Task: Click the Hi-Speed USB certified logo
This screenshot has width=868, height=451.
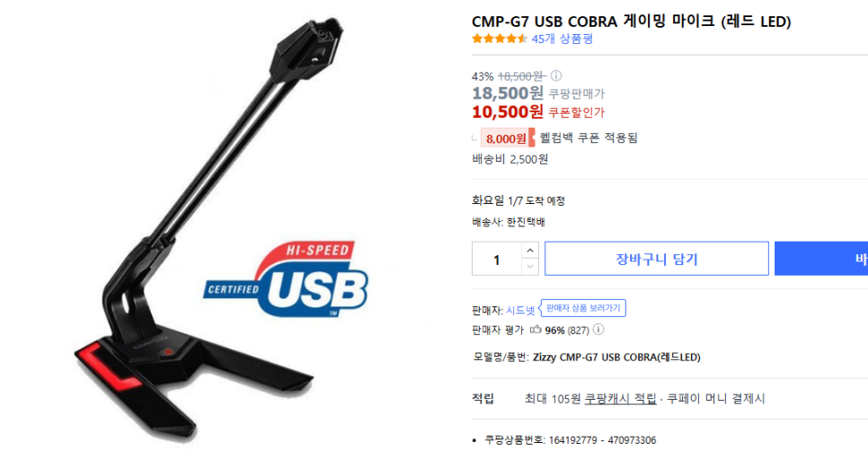Action: (287, 279)
